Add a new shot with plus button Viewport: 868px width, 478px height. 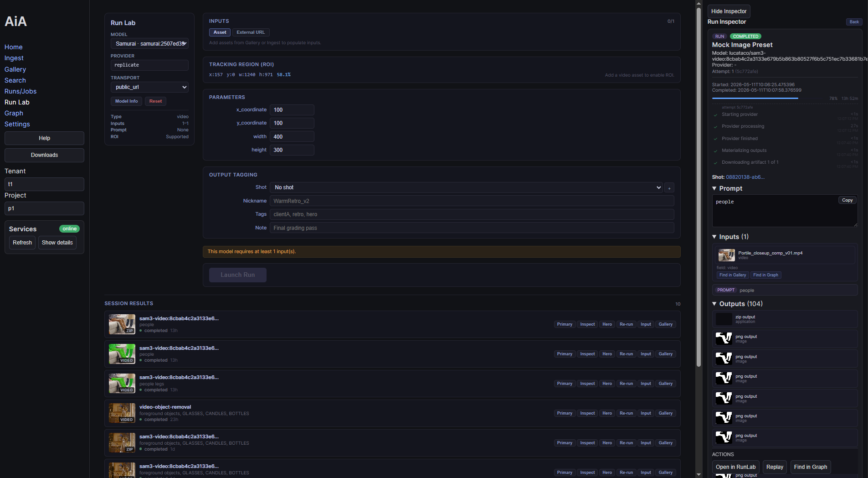[x=669, y=188]
